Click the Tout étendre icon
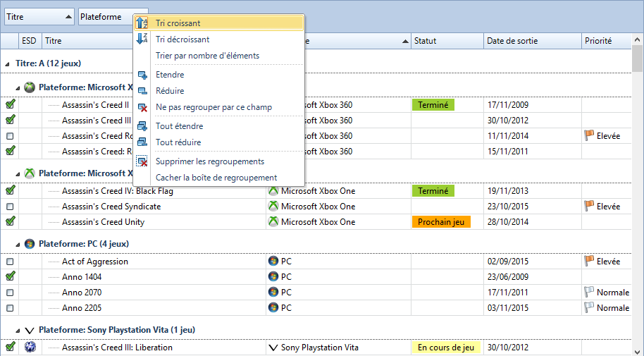The height and width of the screenshot is (356, 644). [142, 126]
